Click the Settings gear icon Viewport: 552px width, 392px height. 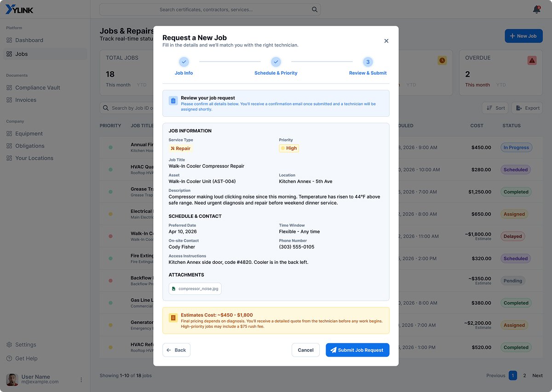pos(9,345)
